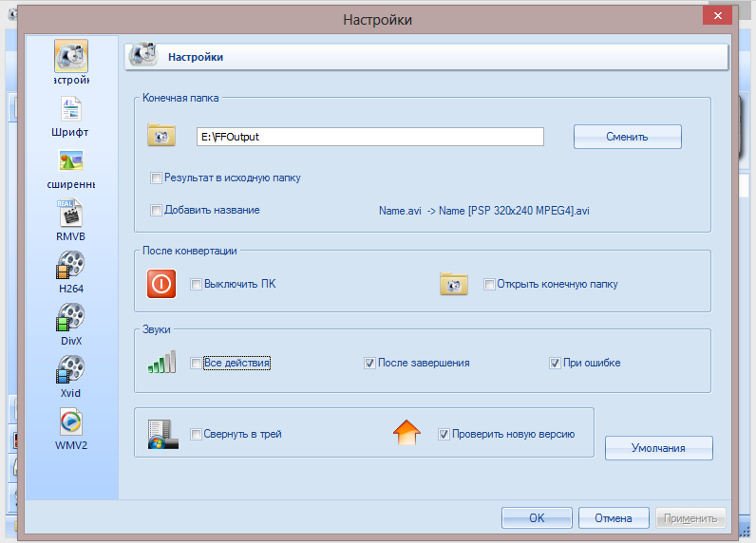Enable Выключить ПК after conversion
The image size is (756, 543).
coord(196,284)
